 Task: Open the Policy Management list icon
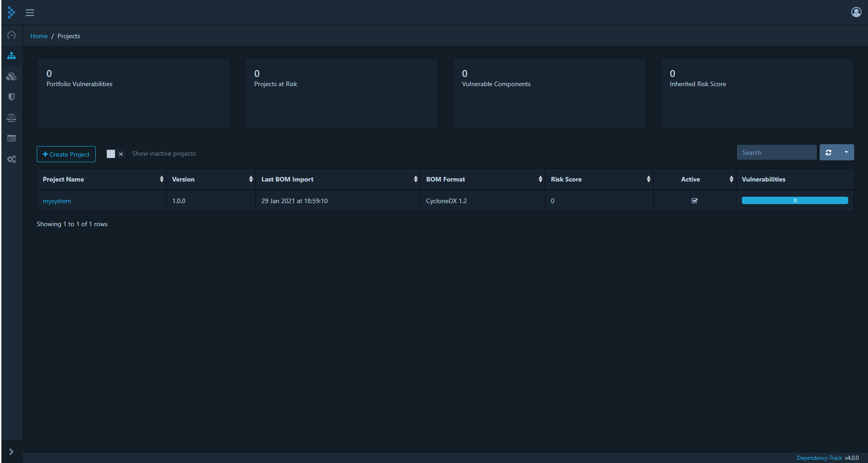click(12, 138)
